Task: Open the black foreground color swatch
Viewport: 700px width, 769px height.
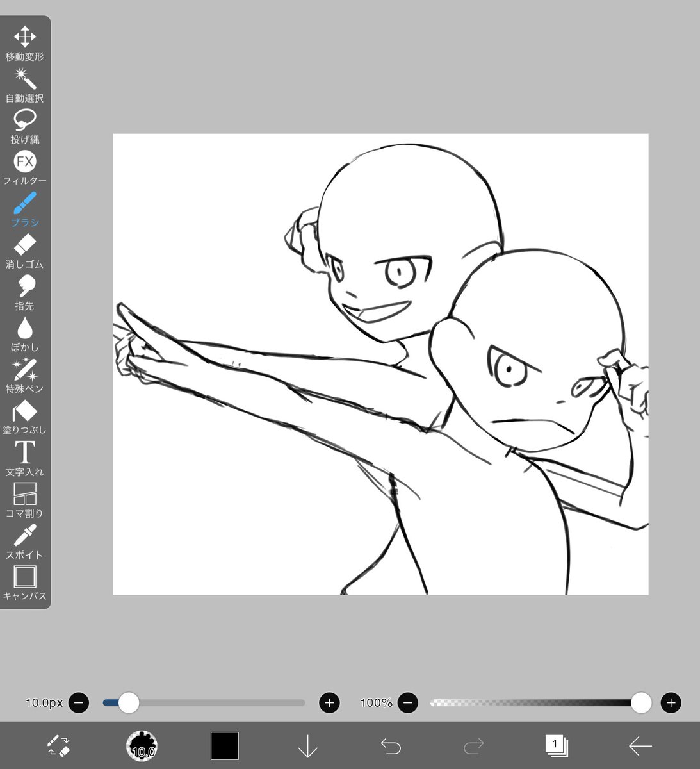Action: (x=225, y=747)
